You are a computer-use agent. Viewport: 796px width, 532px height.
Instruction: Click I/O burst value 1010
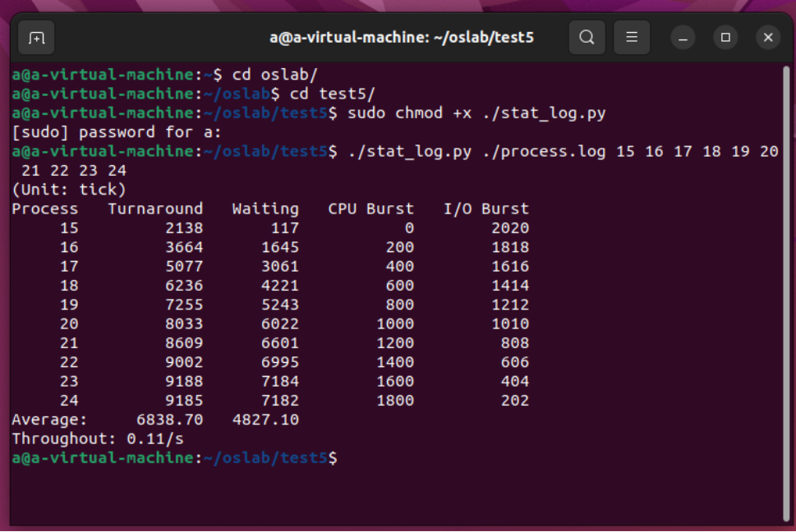(509, 324)
